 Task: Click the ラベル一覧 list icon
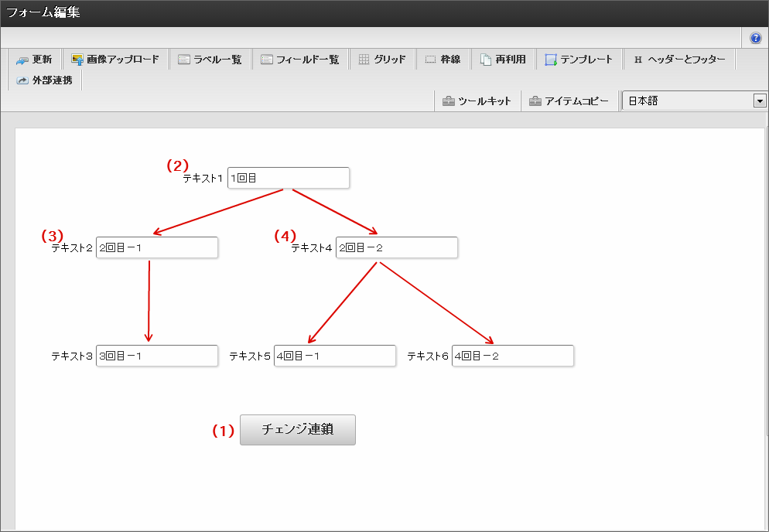click(184, 60)
